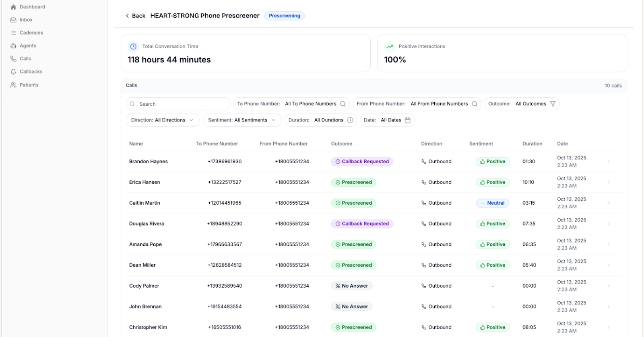Click search icon in To Phone Number filter
Screen dimensions: 644x337
[x=343, y=104]
